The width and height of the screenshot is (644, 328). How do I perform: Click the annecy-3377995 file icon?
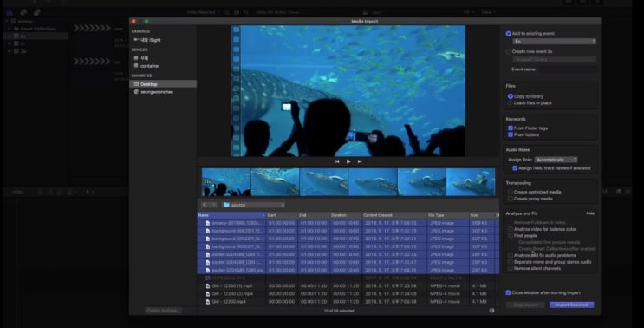[x=208, y=223]
